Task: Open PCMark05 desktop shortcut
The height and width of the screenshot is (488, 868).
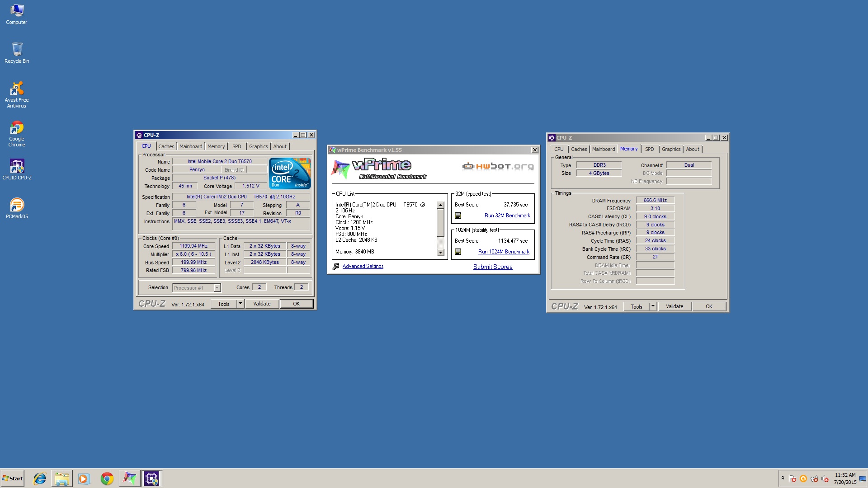Action: [x=17, y=208]
